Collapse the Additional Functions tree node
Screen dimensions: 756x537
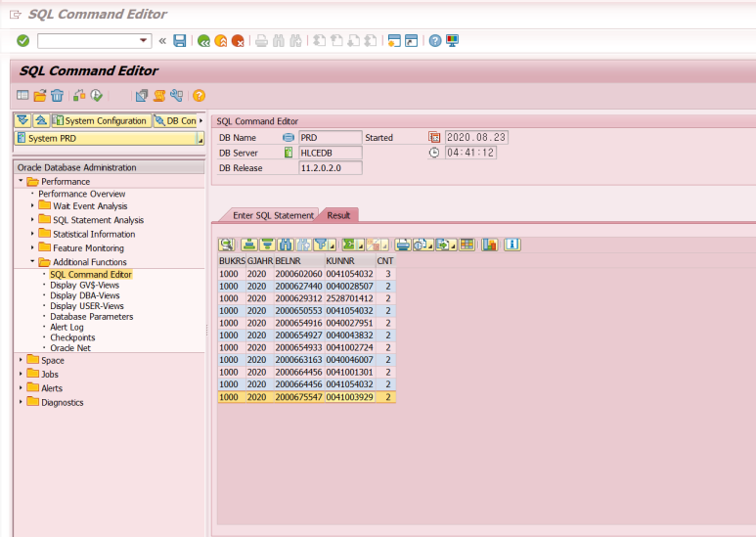[x=32, y=262]
